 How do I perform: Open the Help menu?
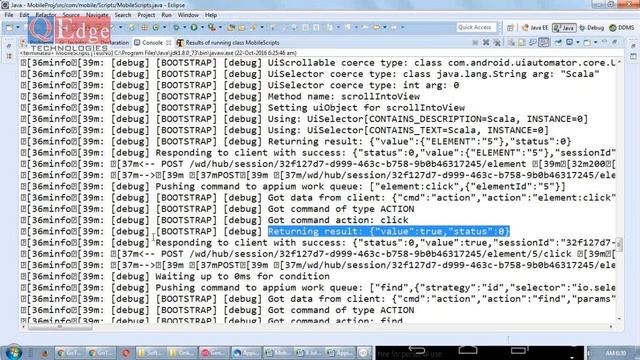pos(211,15)
